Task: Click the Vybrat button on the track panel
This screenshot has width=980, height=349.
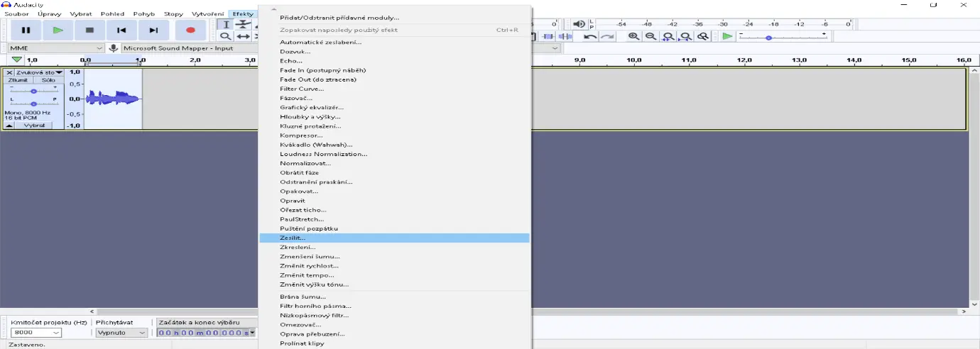Action: tap(35, 126)
